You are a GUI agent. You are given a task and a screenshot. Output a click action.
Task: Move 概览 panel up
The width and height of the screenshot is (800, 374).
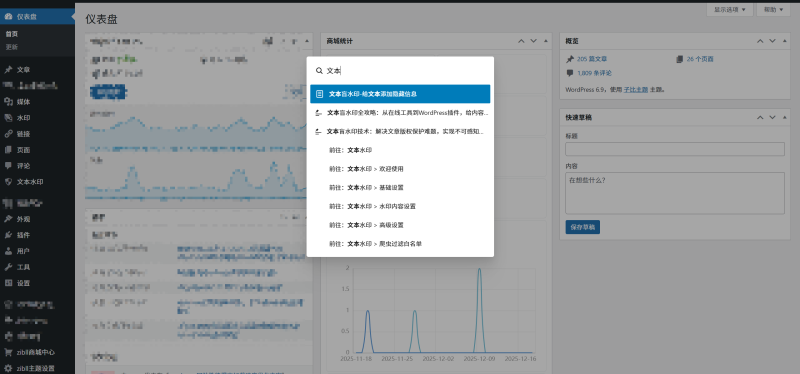pos(760,41)
